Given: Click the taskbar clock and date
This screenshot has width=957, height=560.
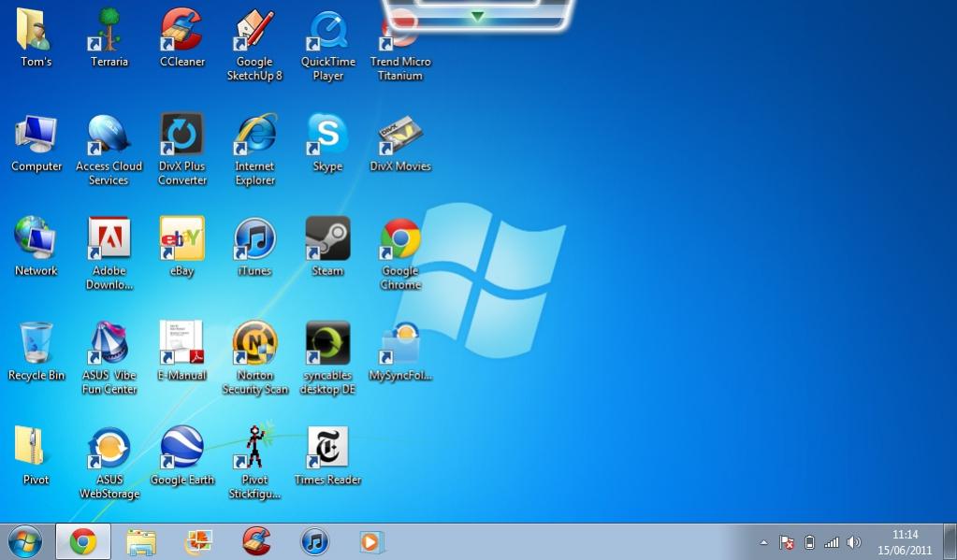Looking at the screenshot, I should click(905, 542).
